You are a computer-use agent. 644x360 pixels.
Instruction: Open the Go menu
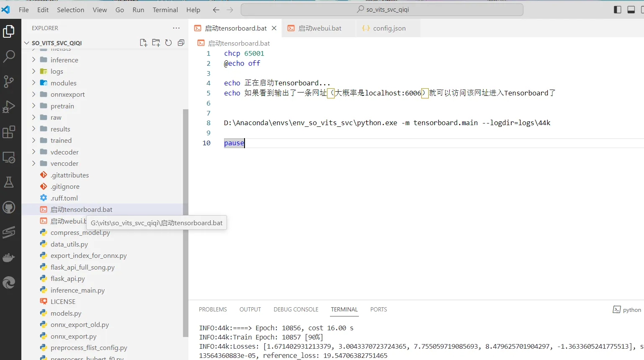coord(120,10)
